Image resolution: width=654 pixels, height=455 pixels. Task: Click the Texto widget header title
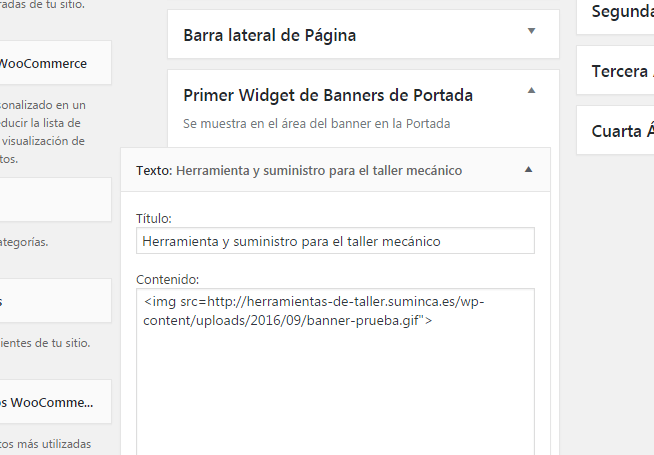(299, 171)
